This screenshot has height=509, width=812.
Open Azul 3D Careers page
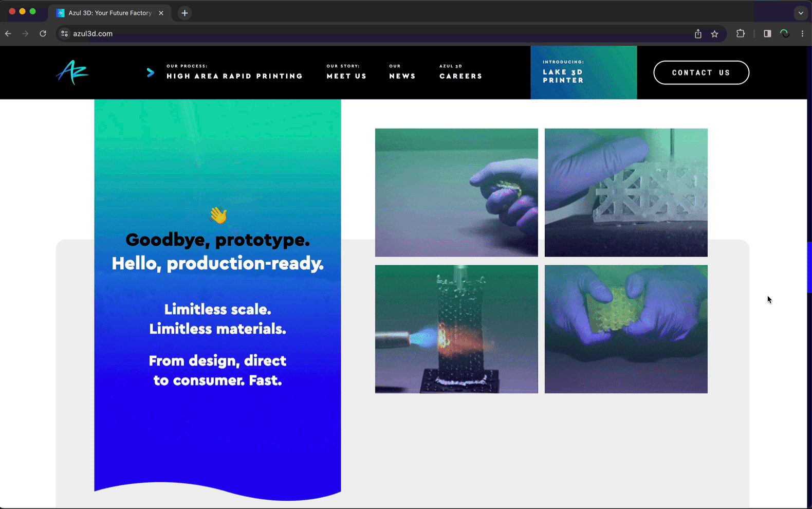pyautogui.click(x=461, y=72)
